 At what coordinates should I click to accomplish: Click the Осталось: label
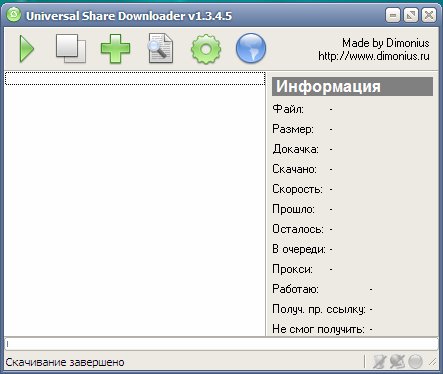[x=298, y=229]
